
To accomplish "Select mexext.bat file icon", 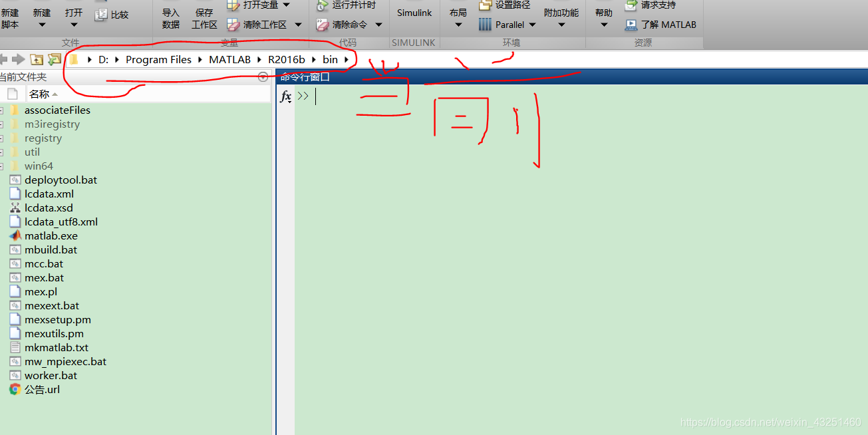I will click(x=15, y=306).
